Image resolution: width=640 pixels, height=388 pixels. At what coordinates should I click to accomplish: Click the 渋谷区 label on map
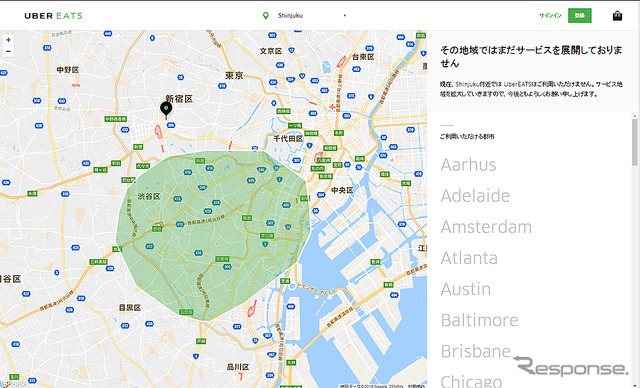point(149,196)
